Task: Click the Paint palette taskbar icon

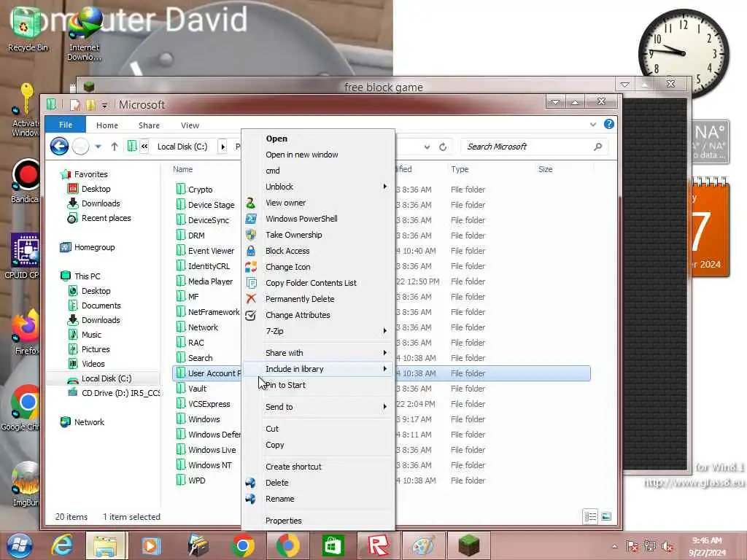Action: [x=424, y=545]
